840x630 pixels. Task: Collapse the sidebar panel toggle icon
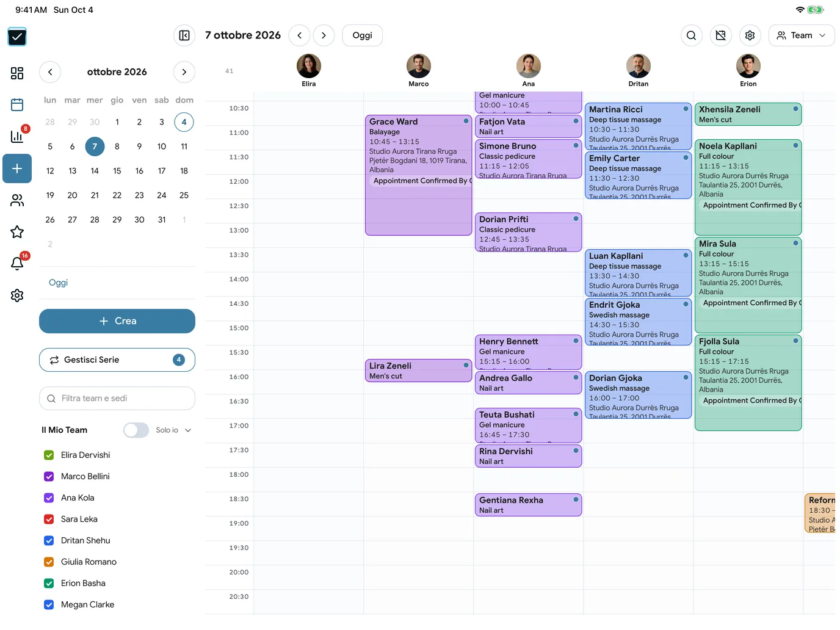tap(184, 35)
